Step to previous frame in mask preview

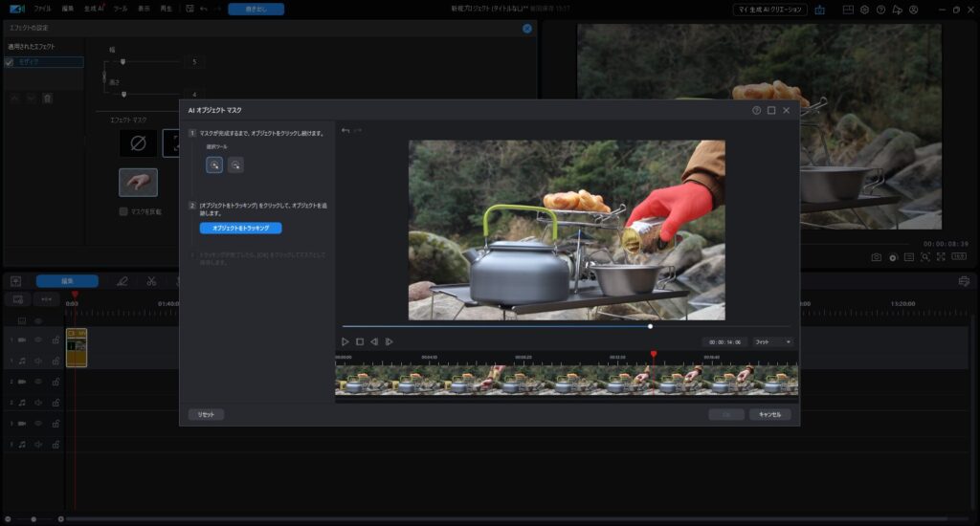(374, 341)
